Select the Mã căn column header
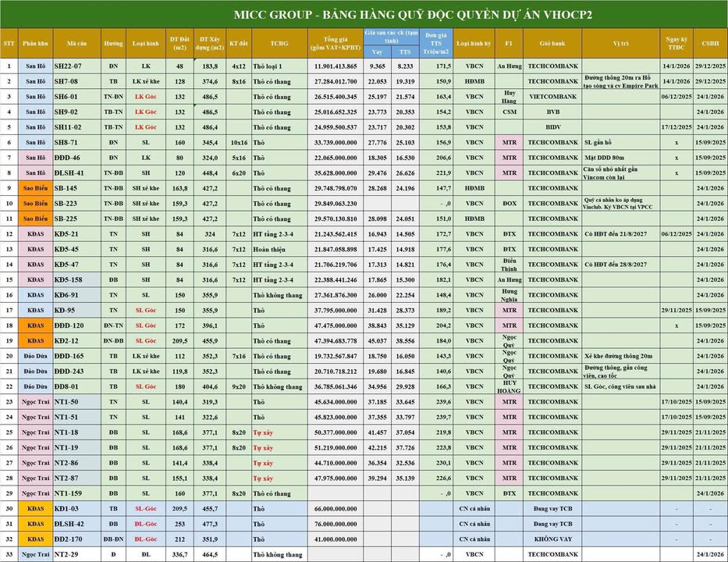 click(76, 44)
